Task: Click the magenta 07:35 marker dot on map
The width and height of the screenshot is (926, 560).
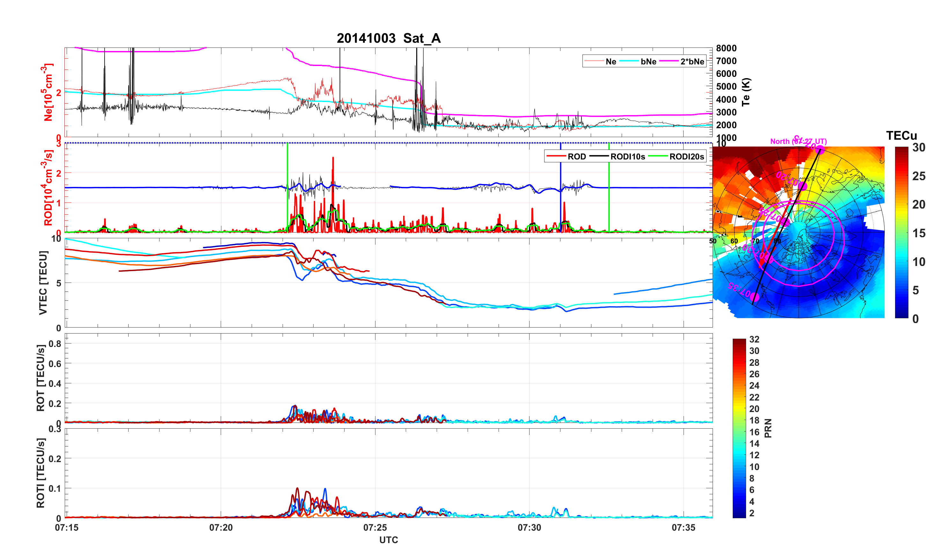Action: (x=754, y=297)
